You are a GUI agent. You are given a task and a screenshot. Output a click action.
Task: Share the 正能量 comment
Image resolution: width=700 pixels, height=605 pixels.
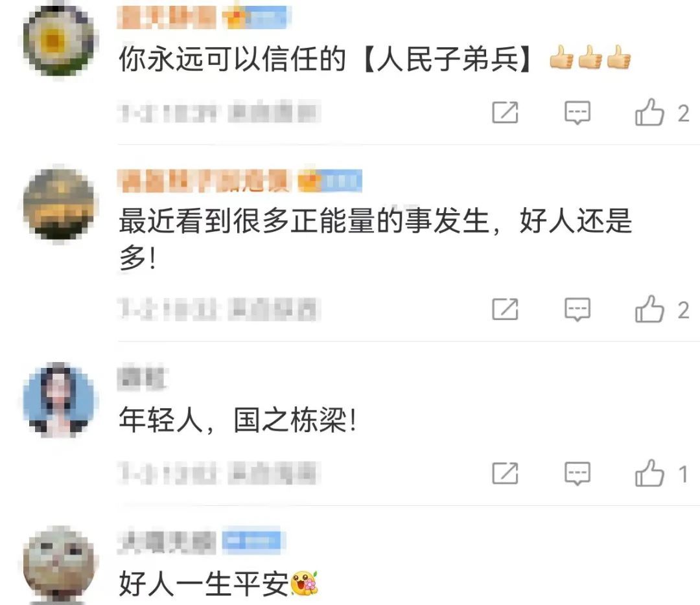[x=505, y=309]
